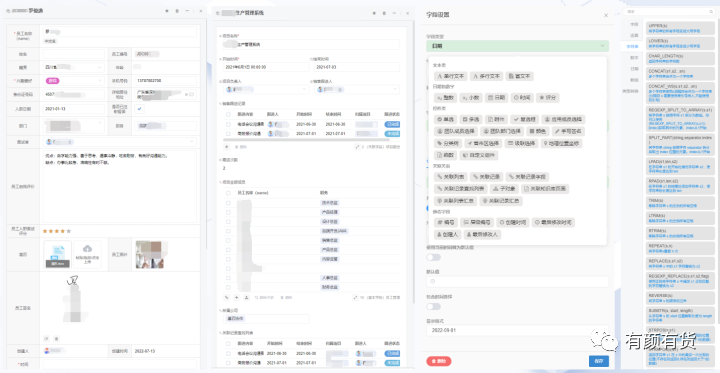Select the 富文本 field type chip
720x373 pixels.
click(x=520, y=76)
